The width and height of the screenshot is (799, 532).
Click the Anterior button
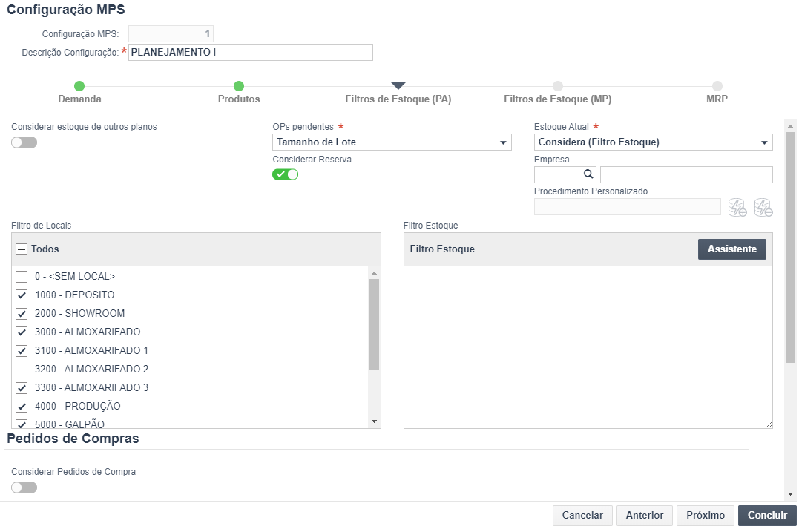tap(645, 515)
